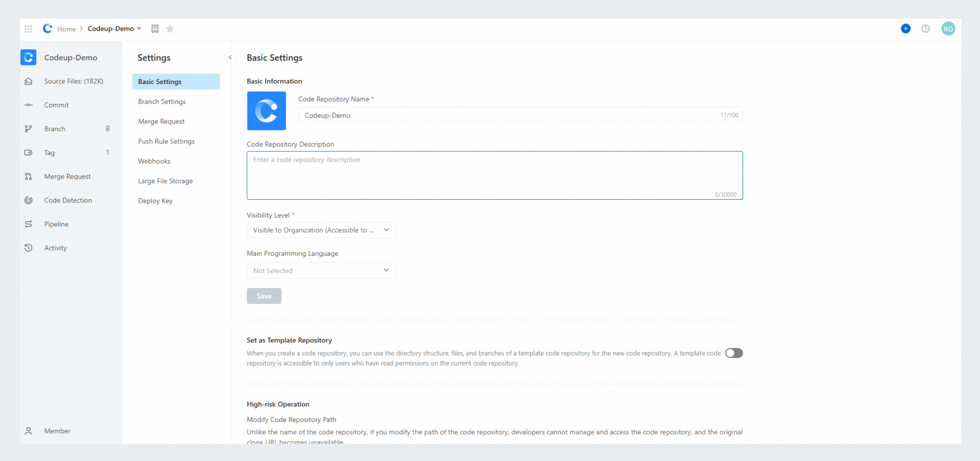Expand the Codeup-Demo breadcrumb dropdown arrow
Image resolution: width=980 pixels, height=461 pixels.
point(139,29)
